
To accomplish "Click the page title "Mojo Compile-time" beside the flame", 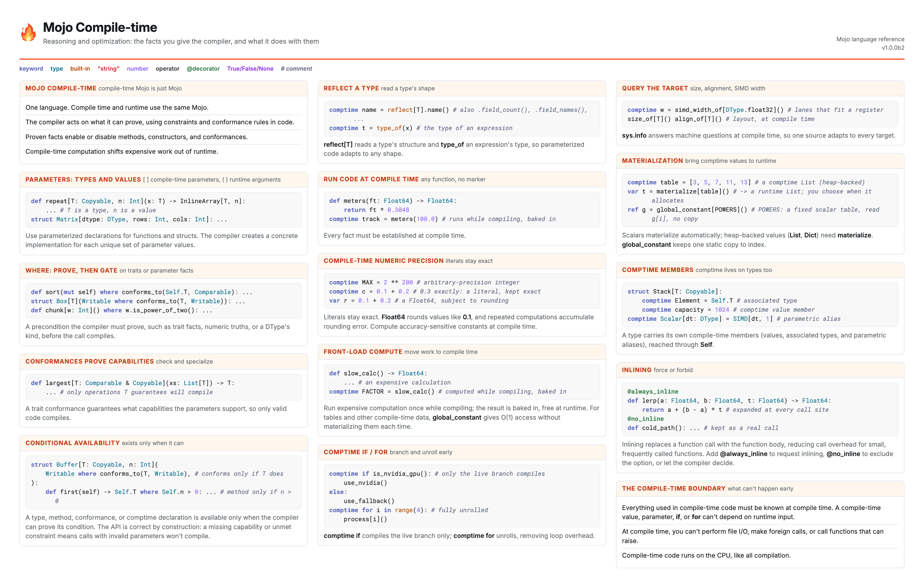I will pos(100,27).
